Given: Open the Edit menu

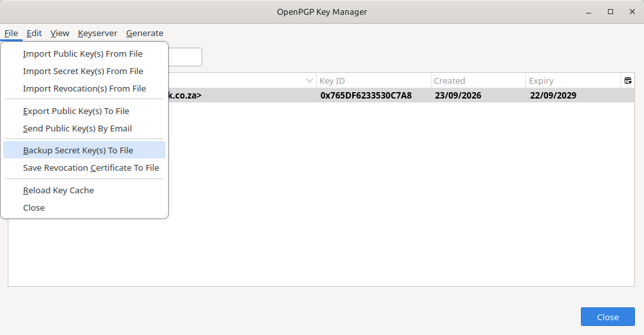Looking at the screenshot, I should tap(34, 33).
